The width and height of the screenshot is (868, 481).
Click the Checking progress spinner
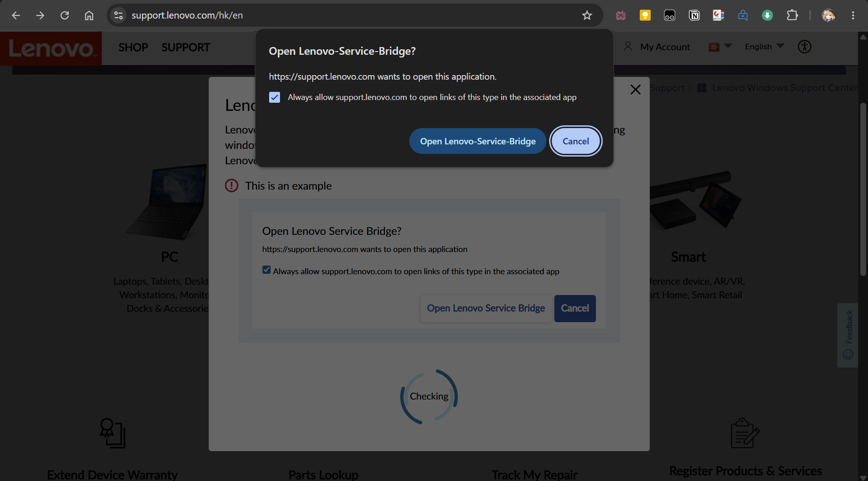[429, 396]
